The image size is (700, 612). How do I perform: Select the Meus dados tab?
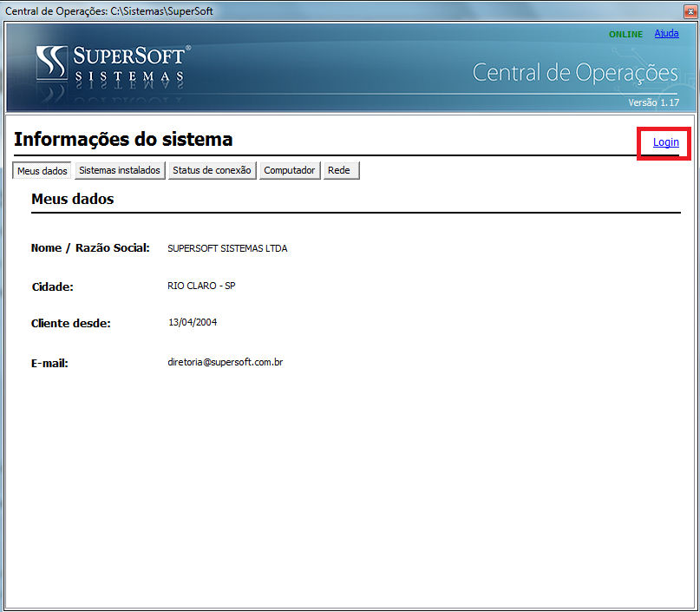(x=42, y=171)
